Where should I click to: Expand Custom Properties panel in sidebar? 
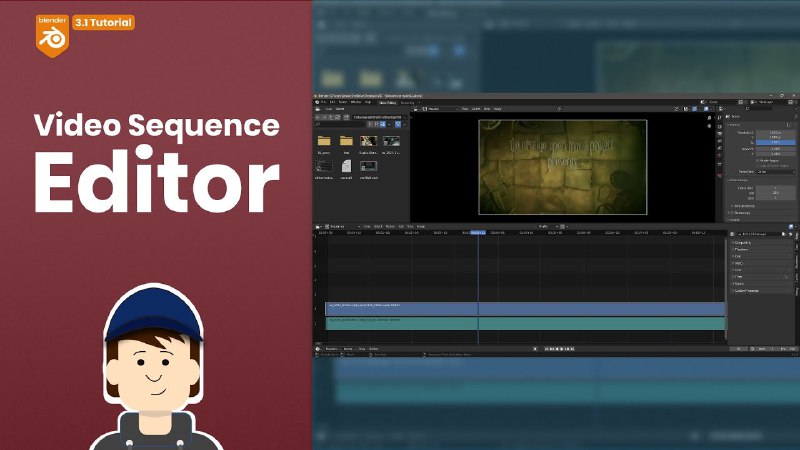(746, 291)
